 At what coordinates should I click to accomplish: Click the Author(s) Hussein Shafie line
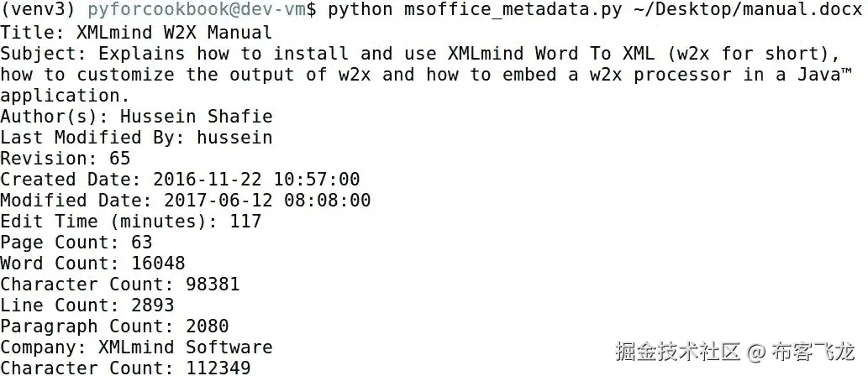[x=136, y=116]
